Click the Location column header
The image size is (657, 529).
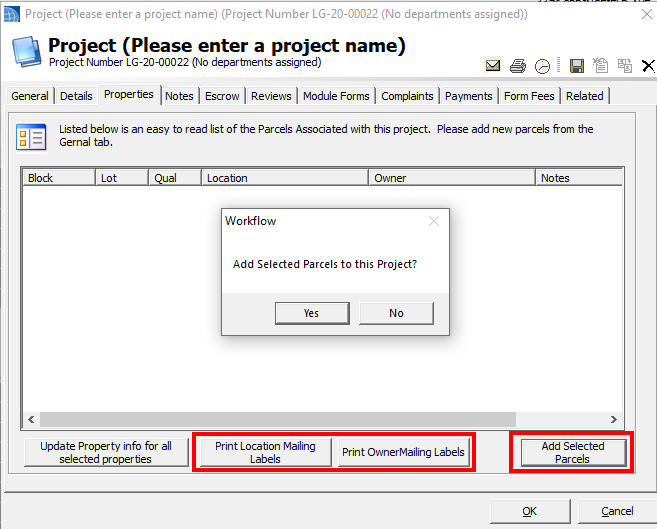tap(285, 178)
